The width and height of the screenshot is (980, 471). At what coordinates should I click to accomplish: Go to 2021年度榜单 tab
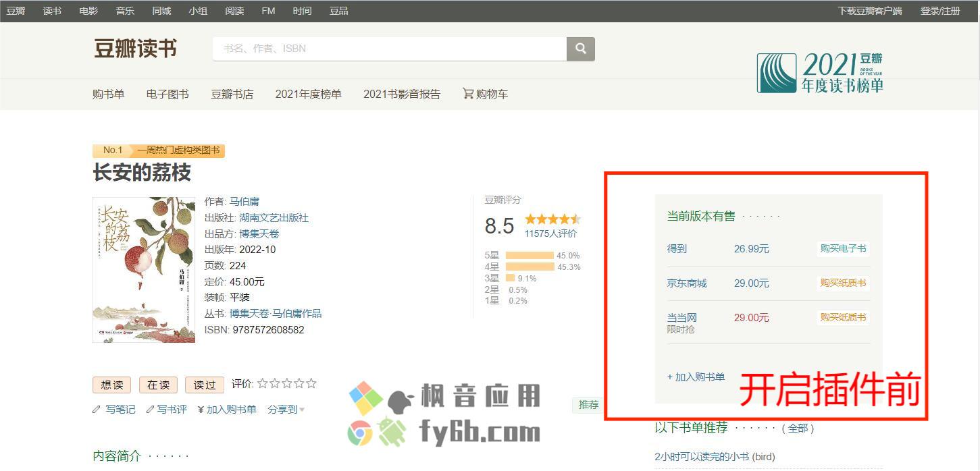click(x=309, y=94)
